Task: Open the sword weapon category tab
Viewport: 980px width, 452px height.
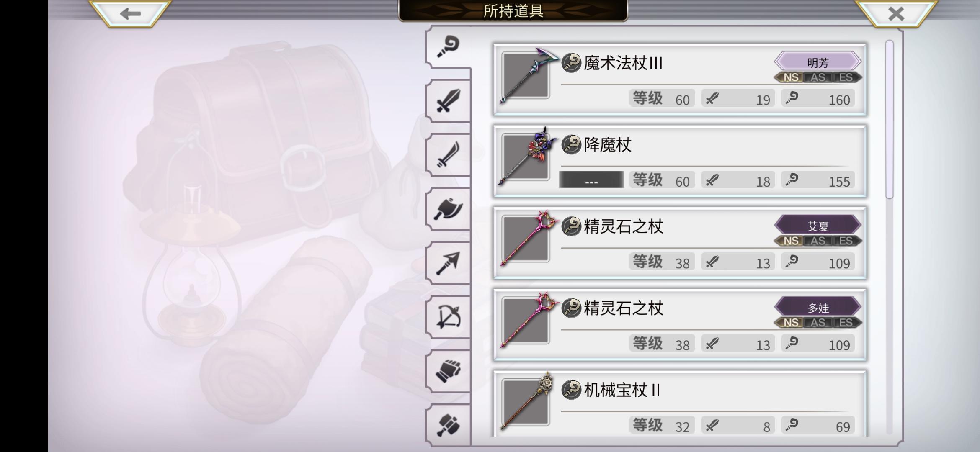Action: pos(448,101)
